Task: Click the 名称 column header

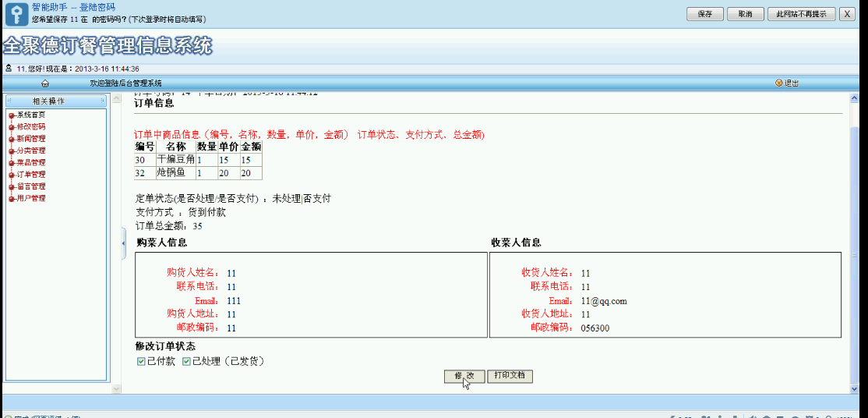Action: click(x=176, y=147)
